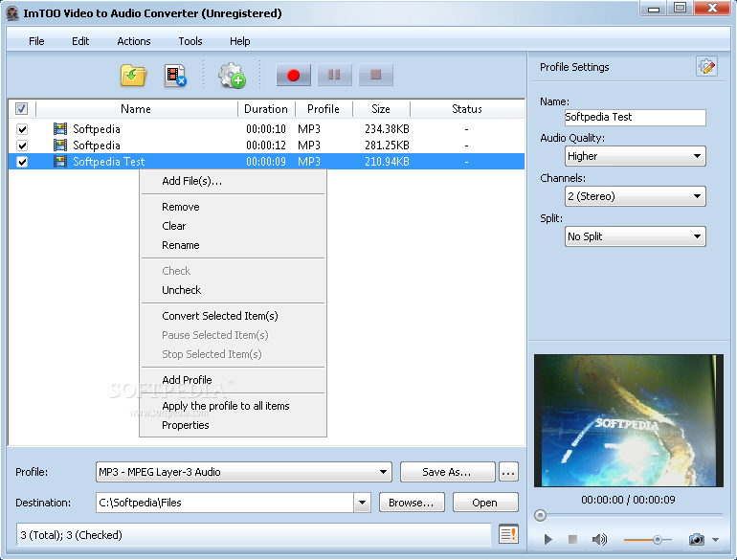This screenshot has width=737, height=560.
Task: Click film icon of the 00:00:10 Softpedia row
Action: pyautogui.click(x=60, y=129)
